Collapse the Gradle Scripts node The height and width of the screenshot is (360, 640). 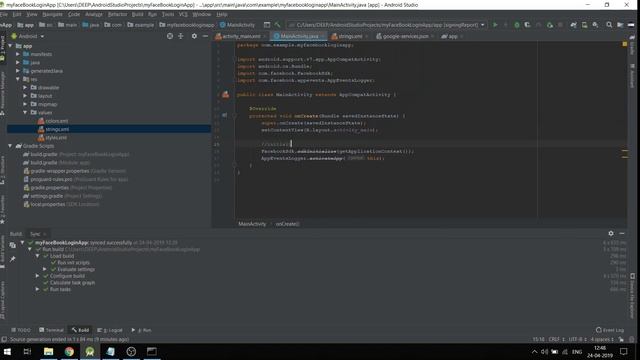tap(10, 146)
